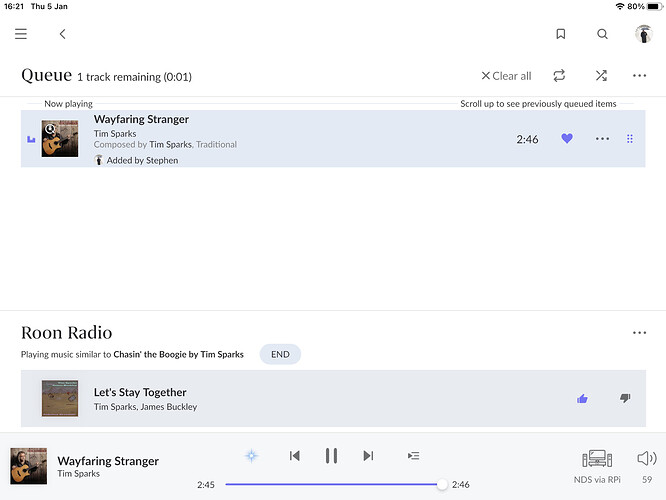End Roon Radio with END button
666x500 pixels.
pos(280,354)
